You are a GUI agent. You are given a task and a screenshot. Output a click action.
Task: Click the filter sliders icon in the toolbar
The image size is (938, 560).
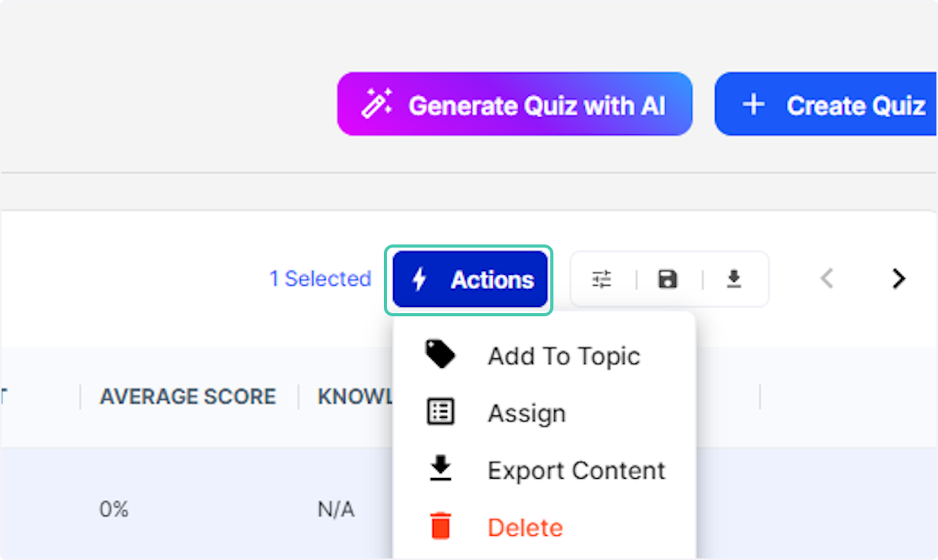pos(602,279)
